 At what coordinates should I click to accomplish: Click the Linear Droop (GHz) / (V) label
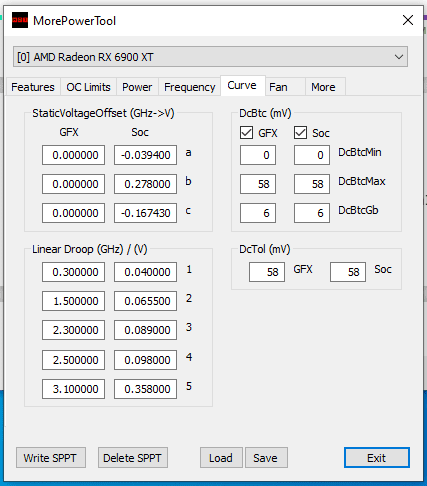coord(90,249)
